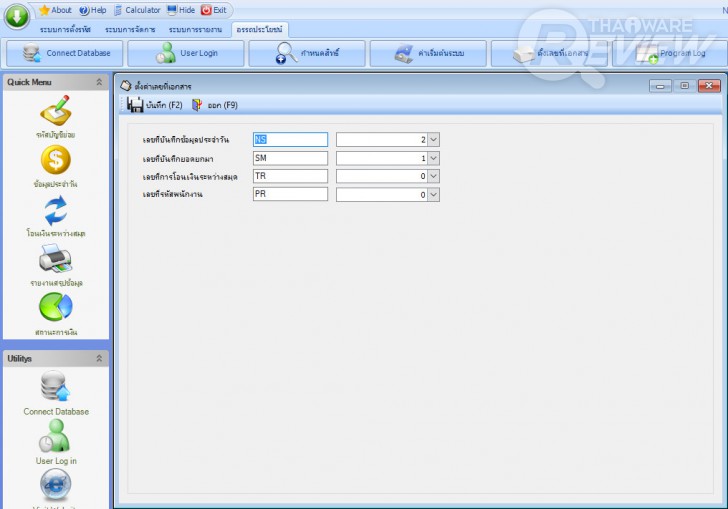Click the เลขที่บันทึกข้อมูลประจำวัน label
The image size is (728, 509).
click(x=186, y=140)
